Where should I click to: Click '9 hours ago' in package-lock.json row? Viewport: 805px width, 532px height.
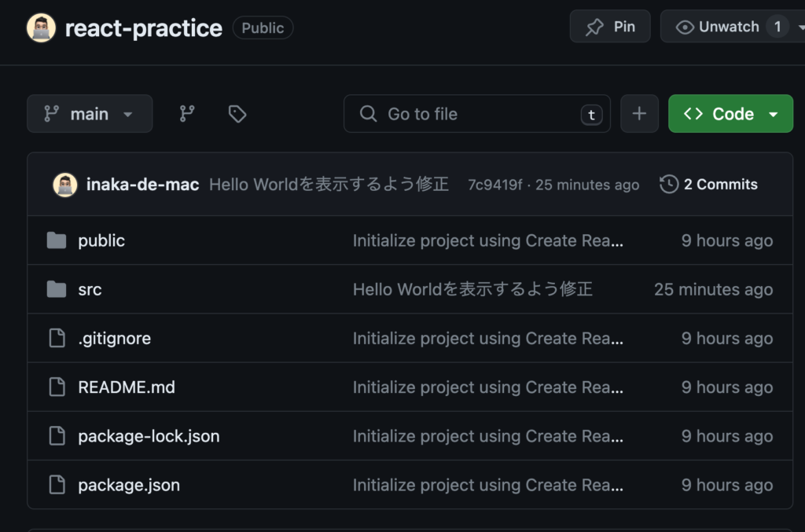click(x=727, y=436)
